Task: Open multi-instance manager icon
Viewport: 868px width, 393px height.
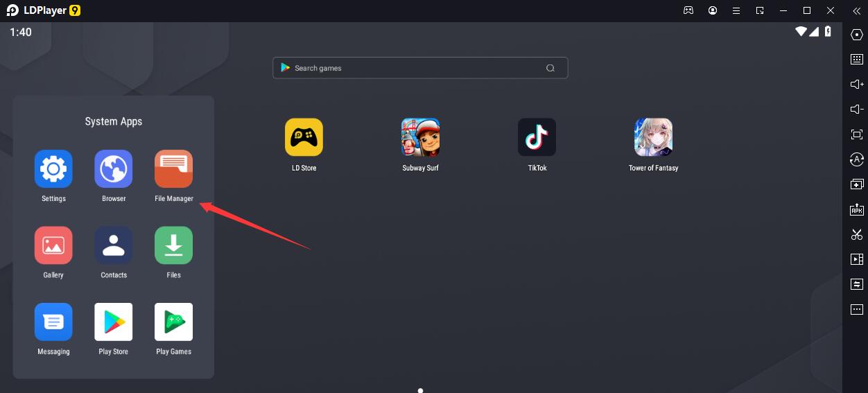Action: pyautogui.click(x=857, y=184)
